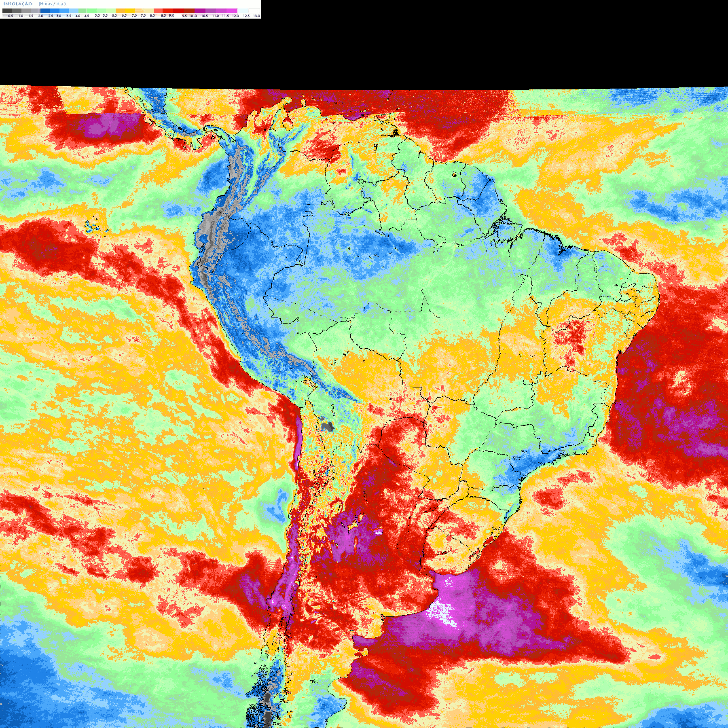The width and height of the screenshot is (728, 728).
Task: Click the 11.5 legend value
Action: 225,16
